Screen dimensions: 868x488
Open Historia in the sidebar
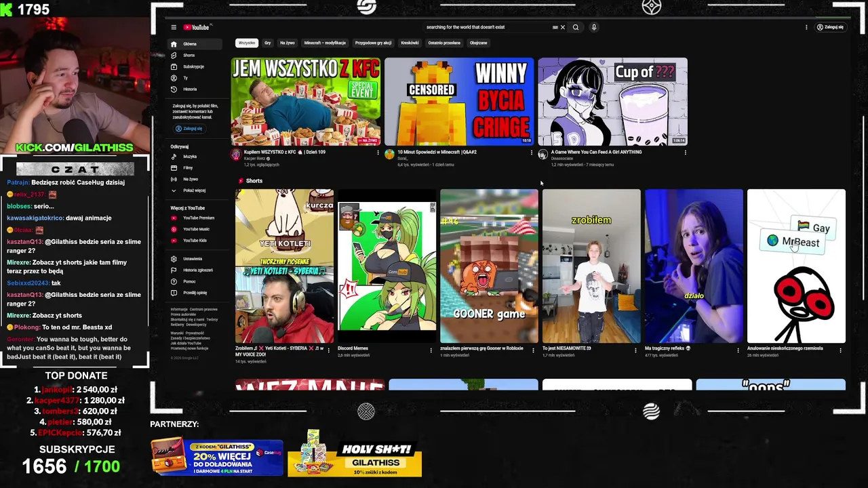[x=195, y=89]
